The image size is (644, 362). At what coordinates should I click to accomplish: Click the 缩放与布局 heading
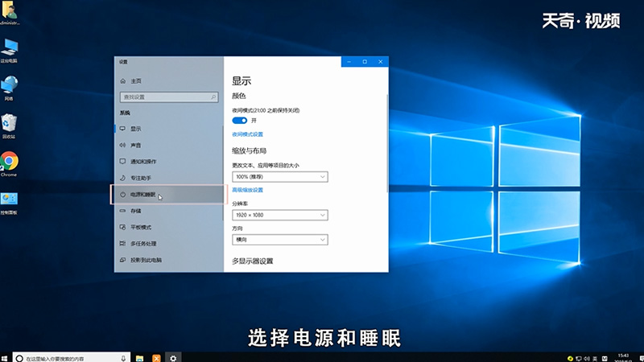[x=250, y=150]
